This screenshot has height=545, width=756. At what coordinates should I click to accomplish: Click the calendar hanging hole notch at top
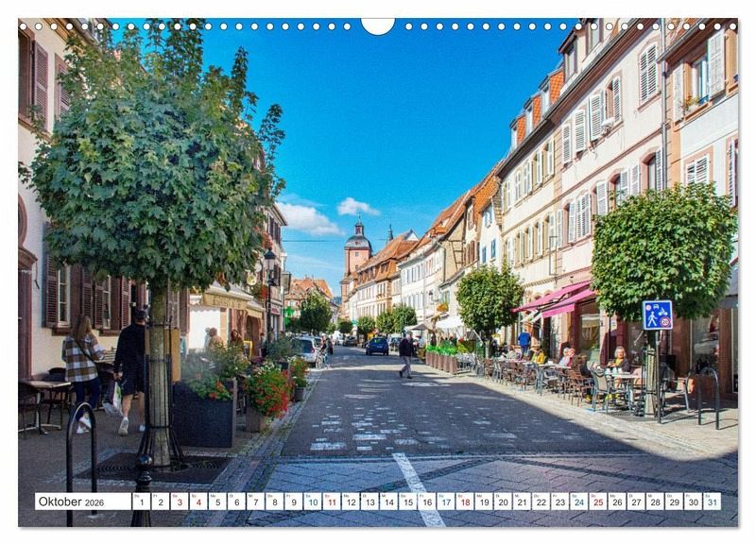378,24
